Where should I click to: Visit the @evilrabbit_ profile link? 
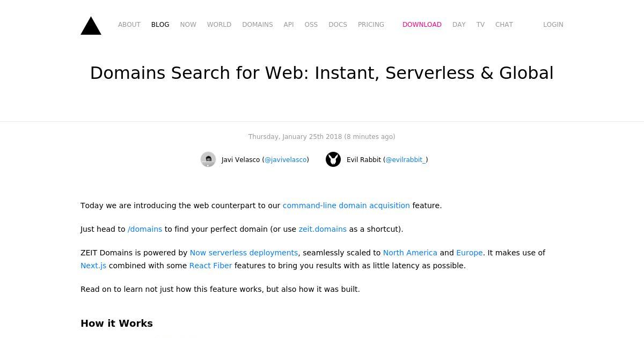click(x=406, y=160)
